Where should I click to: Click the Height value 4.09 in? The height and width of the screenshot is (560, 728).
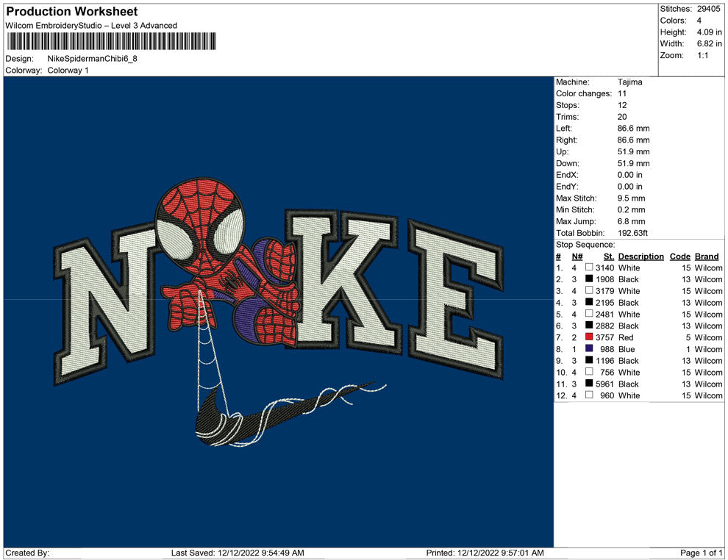(x=709, y=32)
